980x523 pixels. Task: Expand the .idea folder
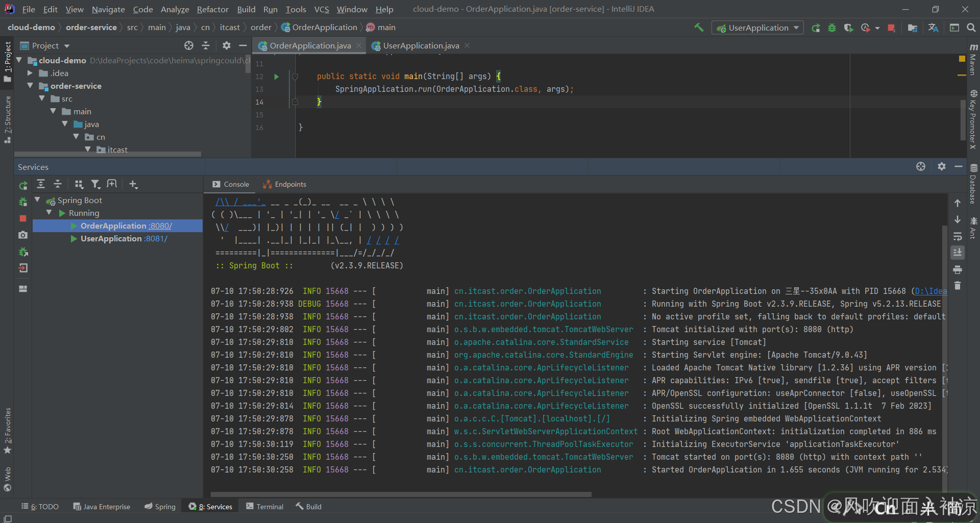click(30, 73)
